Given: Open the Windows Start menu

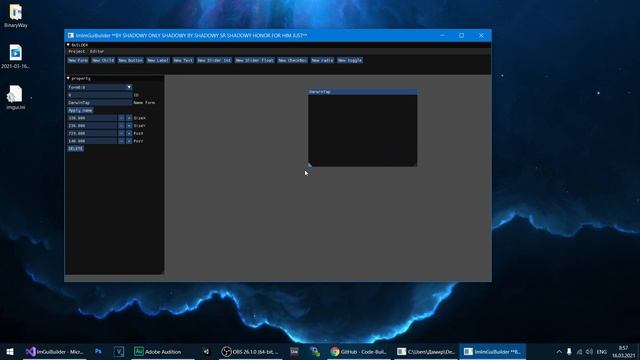Looking at the screenshot, I should click(x=10, y=351).
